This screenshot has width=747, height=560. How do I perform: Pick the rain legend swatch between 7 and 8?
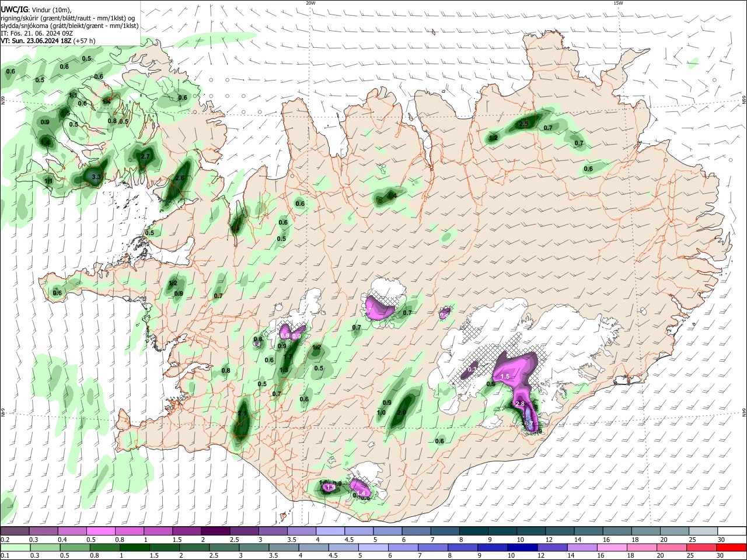[433, 547]
